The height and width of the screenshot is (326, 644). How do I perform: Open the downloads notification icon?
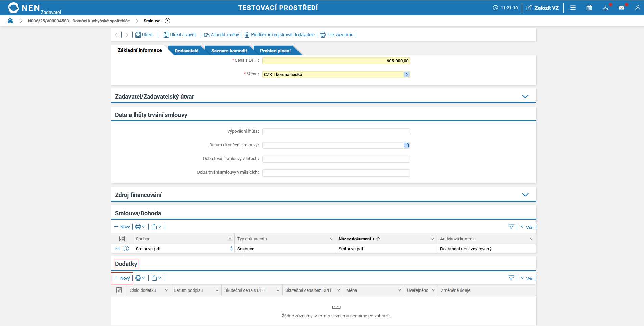pos(605,8)
